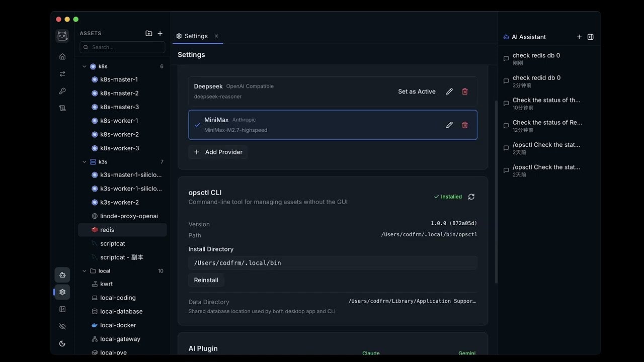The height and width of the screenshot is (362, 644).
Task: Click Add Provider button
Action: (218, 152)
